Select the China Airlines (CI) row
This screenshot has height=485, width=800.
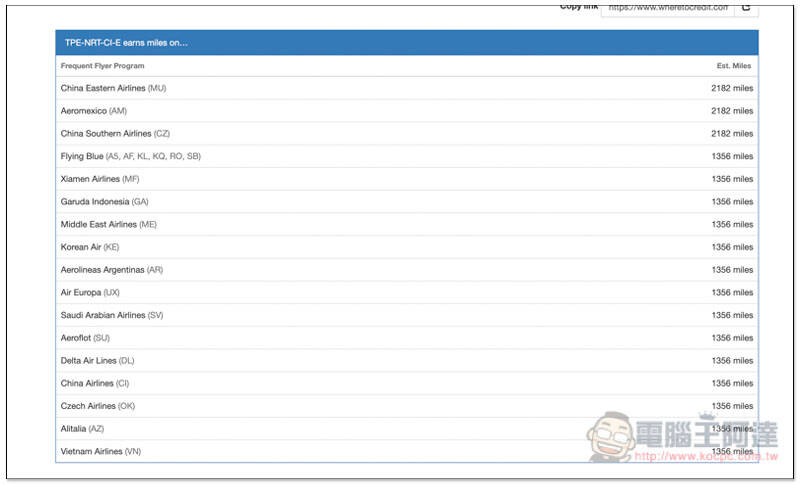407,383
